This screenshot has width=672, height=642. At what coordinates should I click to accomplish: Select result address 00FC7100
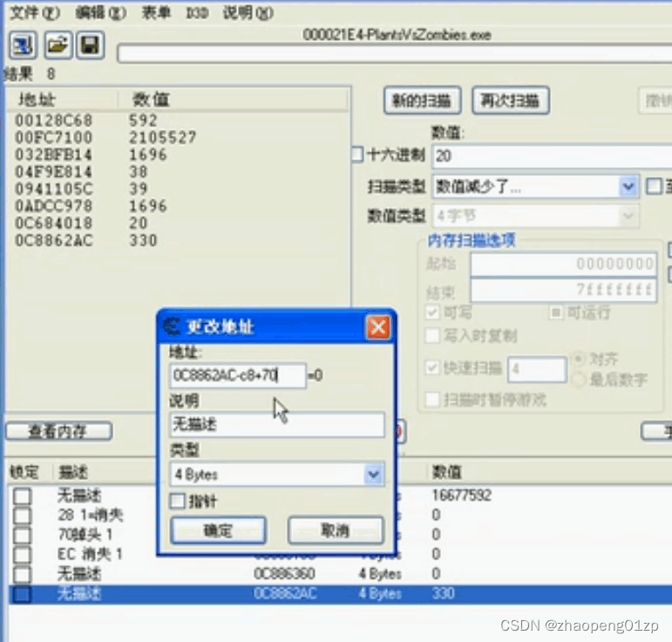tap(53, 138)
